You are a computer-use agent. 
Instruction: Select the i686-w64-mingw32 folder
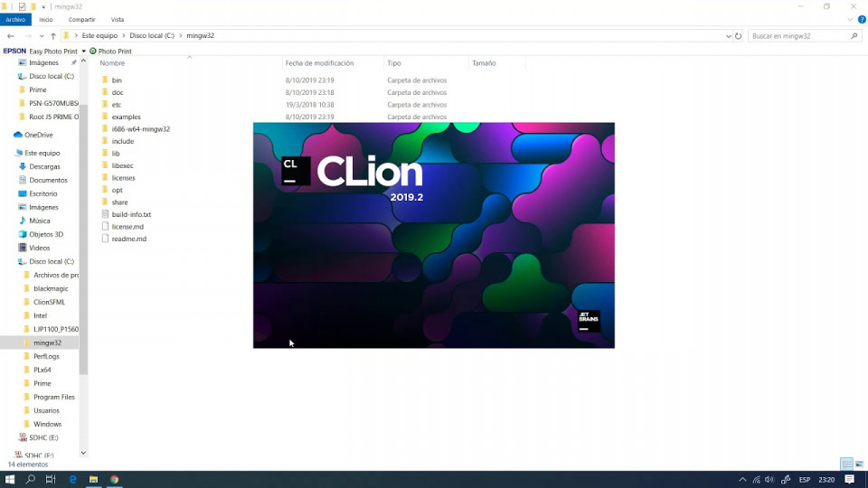point(141,129)
